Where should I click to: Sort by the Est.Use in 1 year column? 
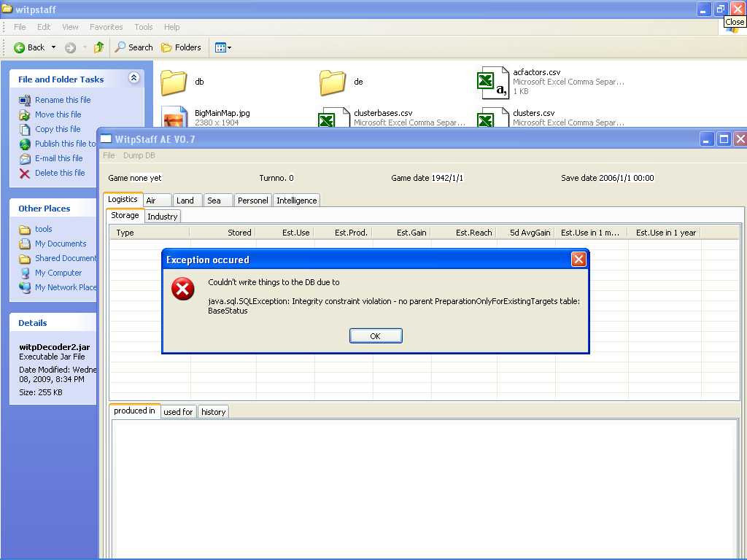click(664, 233)
